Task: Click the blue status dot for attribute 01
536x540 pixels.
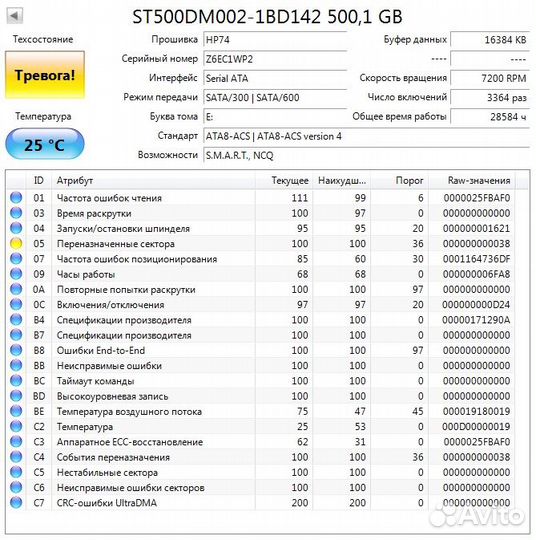Action: [x=16, y=198]
